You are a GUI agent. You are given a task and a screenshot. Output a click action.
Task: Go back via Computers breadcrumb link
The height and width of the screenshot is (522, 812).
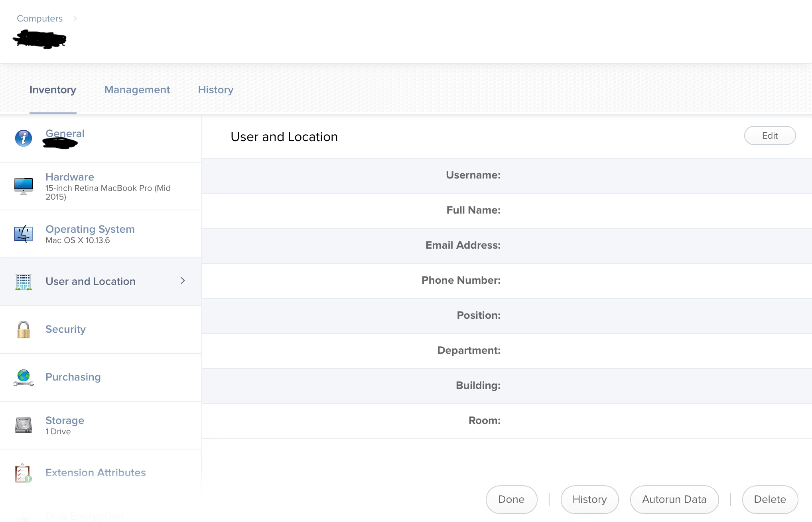point(39,18)
